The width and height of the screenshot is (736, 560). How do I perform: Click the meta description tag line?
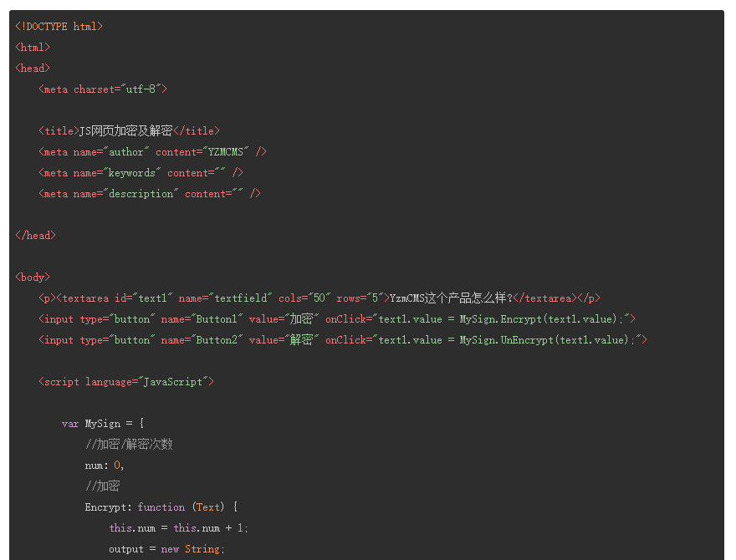150,194
